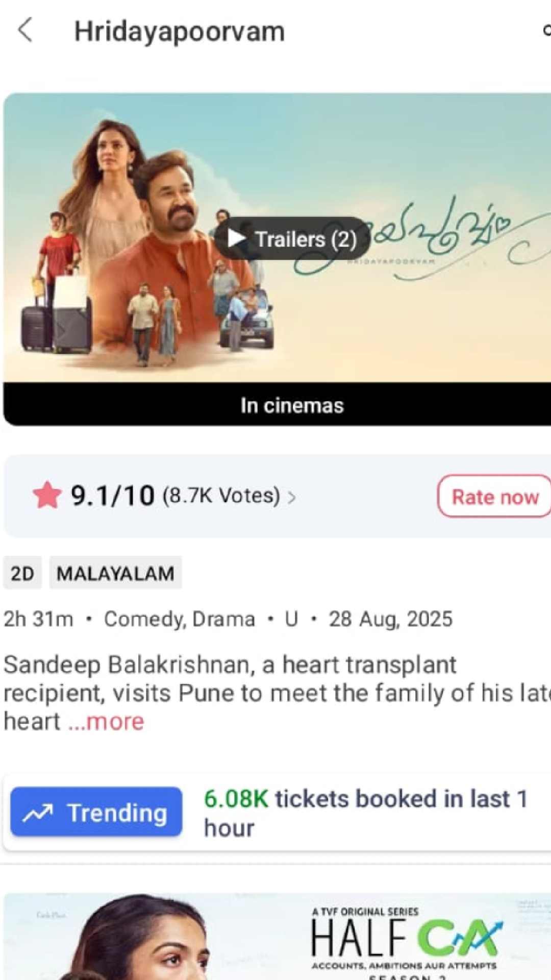551x980 pixels.
Task: Tap 6.08K tickets booked text
Action: click(x=366, y=813)
